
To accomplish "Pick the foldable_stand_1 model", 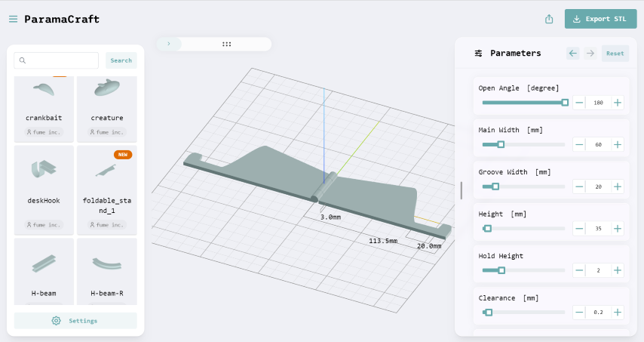I will (106, 173).
